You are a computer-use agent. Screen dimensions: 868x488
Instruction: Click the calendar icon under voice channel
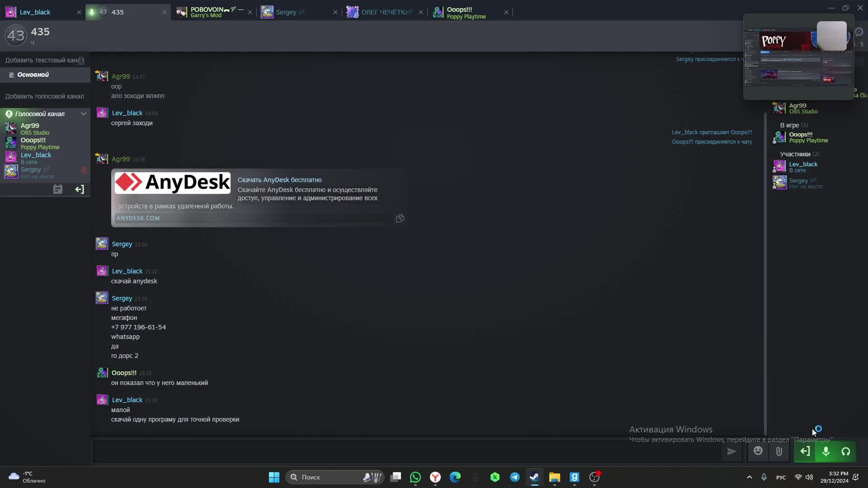(57, 189)
